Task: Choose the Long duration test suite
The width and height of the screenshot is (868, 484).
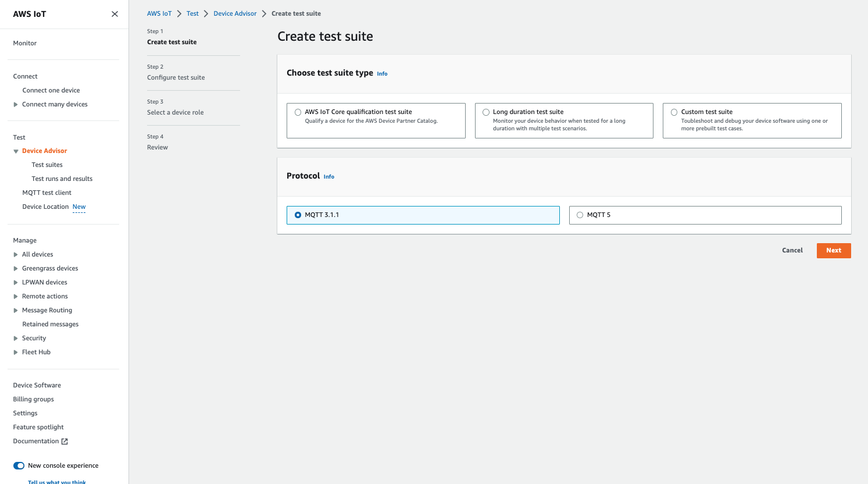Action: (x=486, y=112)
